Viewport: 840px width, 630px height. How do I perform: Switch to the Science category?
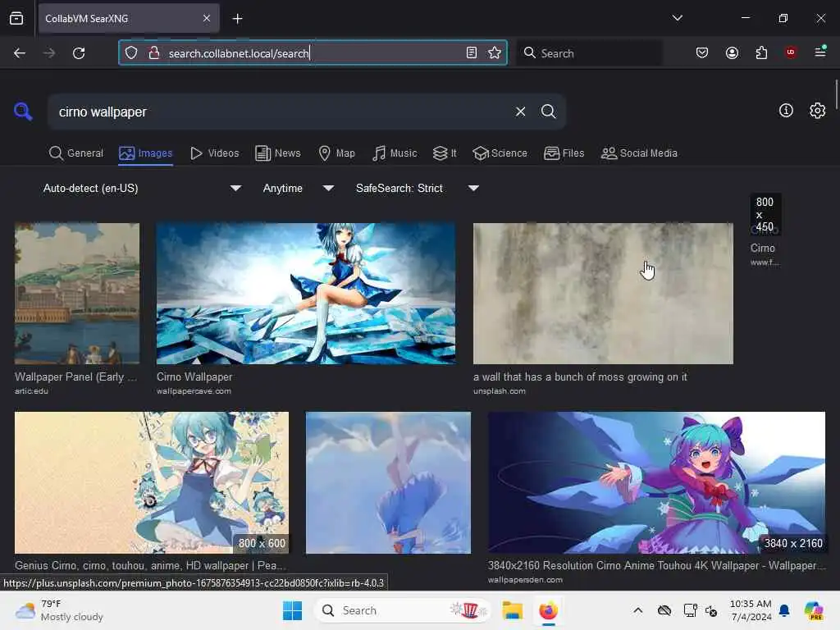tap(500, 153)
